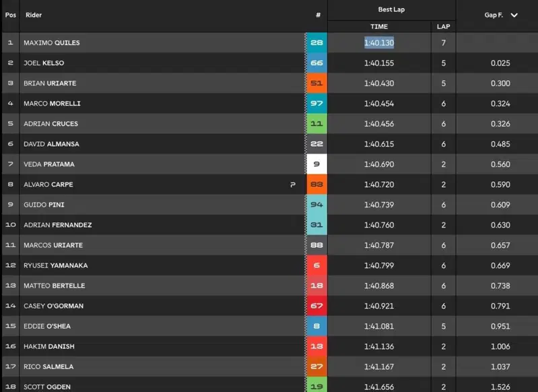Select the Gap F. column header label
The width and height of the screenshot is (538, 392).
494,15
